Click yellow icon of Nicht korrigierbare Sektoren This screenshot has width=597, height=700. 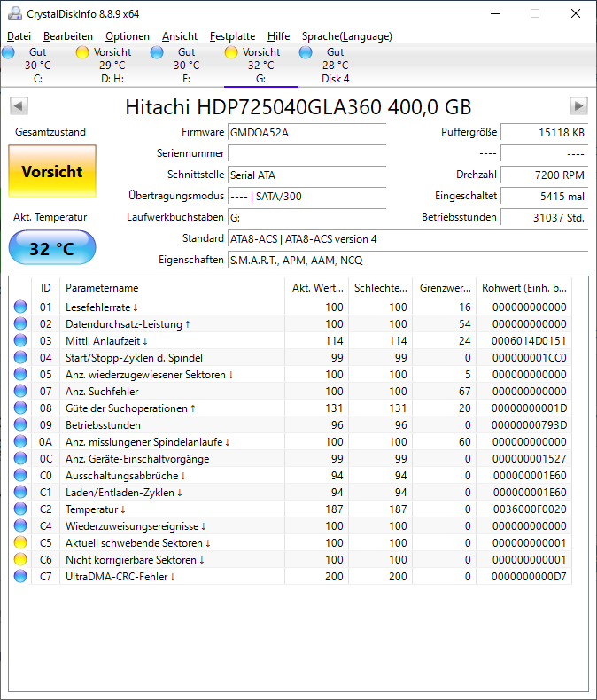point(20,559)
